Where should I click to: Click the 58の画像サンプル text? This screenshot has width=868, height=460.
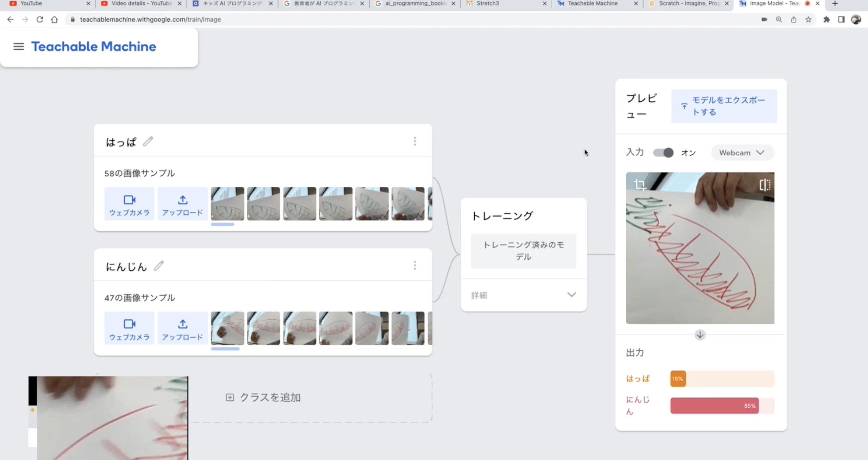pyautogui.click(x=140, y=173)
